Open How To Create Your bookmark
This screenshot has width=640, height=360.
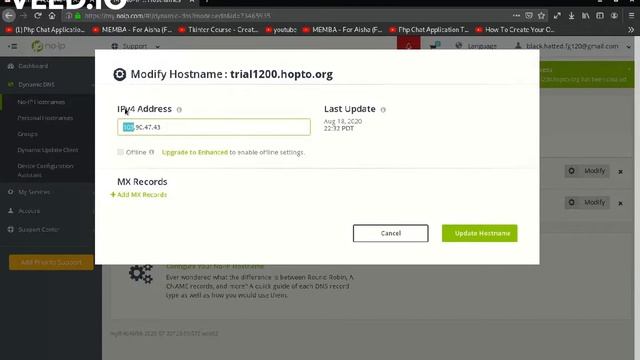(515, 29)
